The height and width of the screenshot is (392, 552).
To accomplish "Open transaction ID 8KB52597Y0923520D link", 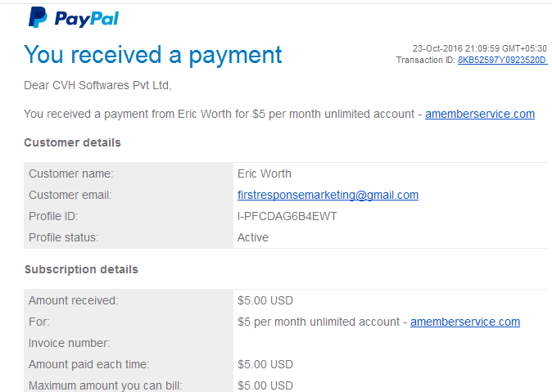I will point(502,61).
